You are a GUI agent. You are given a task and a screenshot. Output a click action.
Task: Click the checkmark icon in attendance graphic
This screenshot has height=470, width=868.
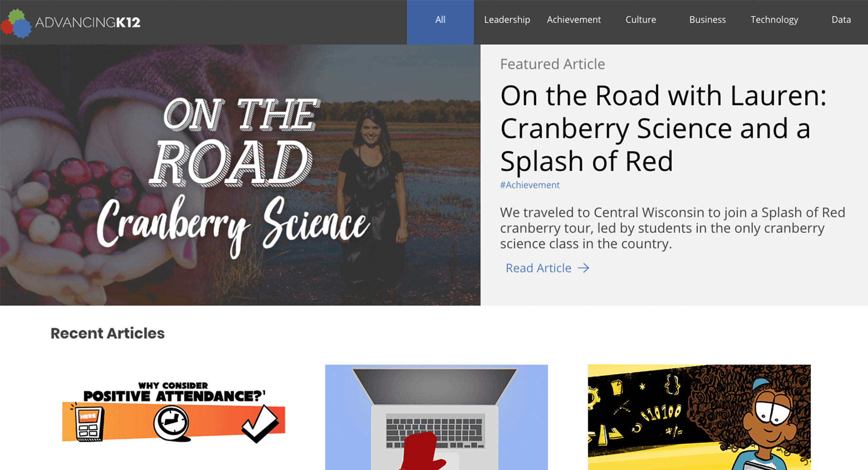coord(260,423)
